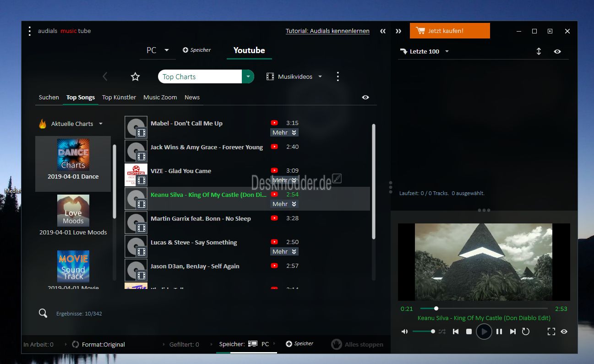Click the detach player window icon in title bar

(550, 31)
